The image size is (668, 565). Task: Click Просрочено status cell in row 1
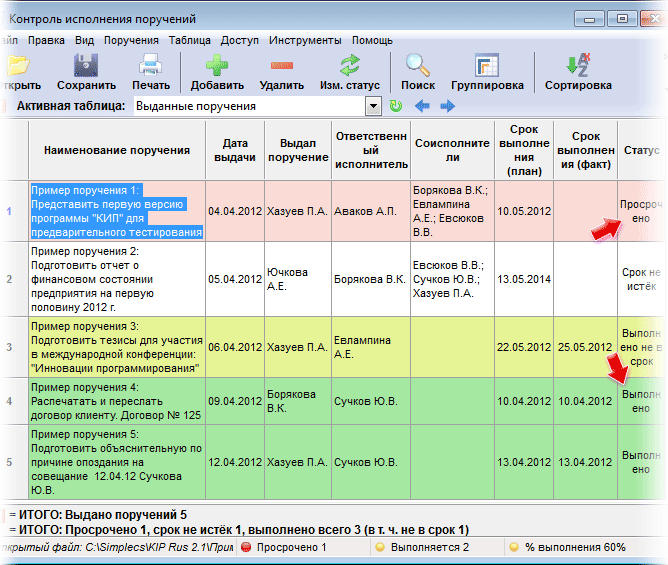[x=642, y=211]
